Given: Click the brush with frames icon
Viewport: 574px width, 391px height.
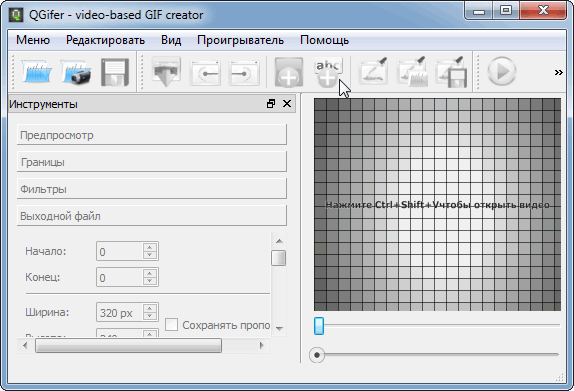Looking at the screenshot, I should coord(412,71).
